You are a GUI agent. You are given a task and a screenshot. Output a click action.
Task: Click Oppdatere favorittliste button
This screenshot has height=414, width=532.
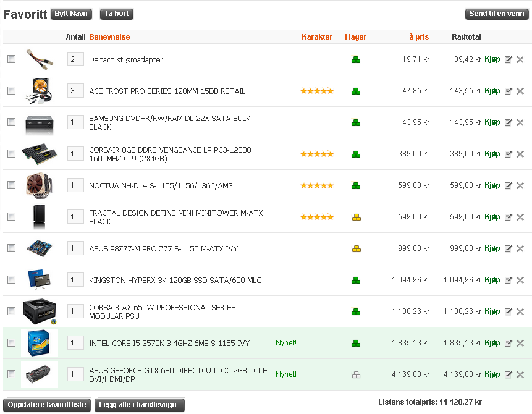[x=47, y=405]
